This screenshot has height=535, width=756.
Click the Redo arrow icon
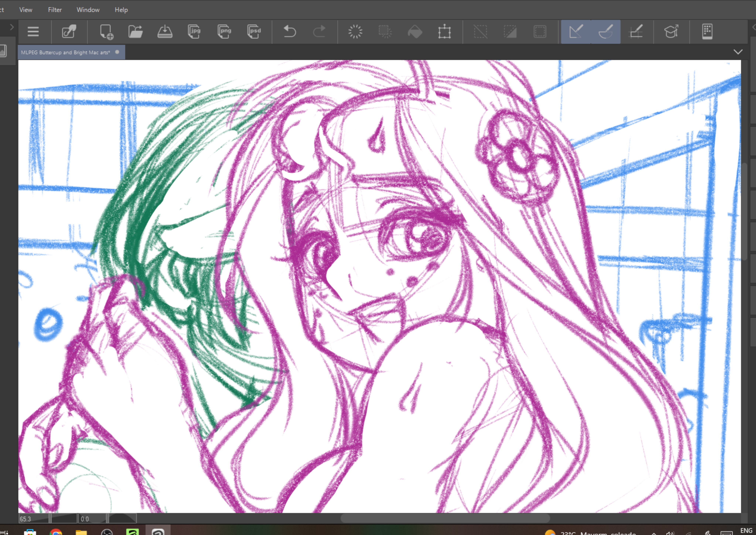[319, 32]
